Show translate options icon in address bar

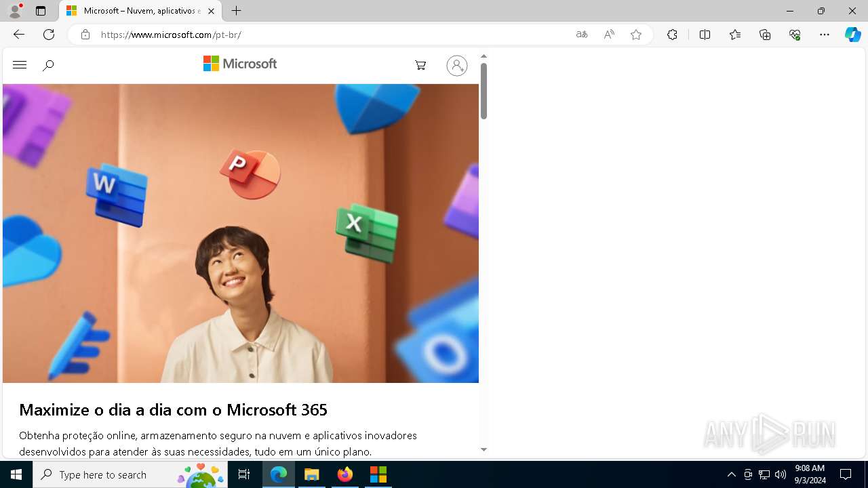point(582,35)
